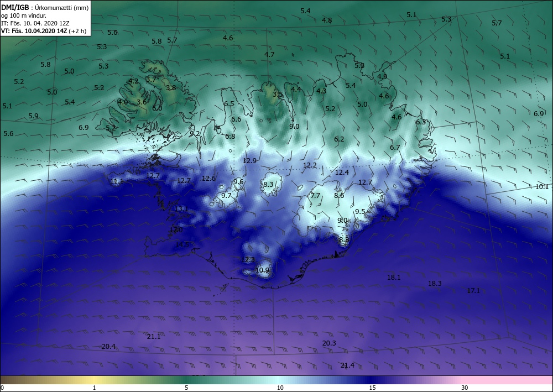The width and height of the screenshot is (553, 392).
Task: Click the 17.1 value on the map
Action: (474, 291)
